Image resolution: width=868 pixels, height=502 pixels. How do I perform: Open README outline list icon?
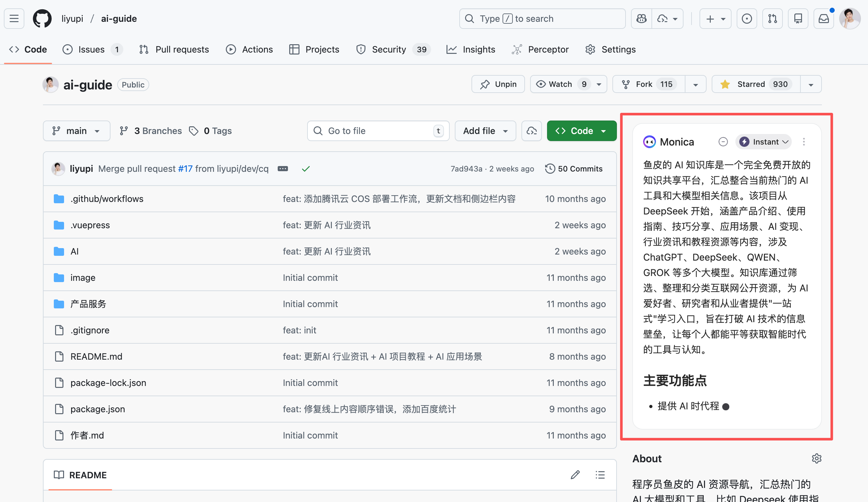click(x=600, y=475)
